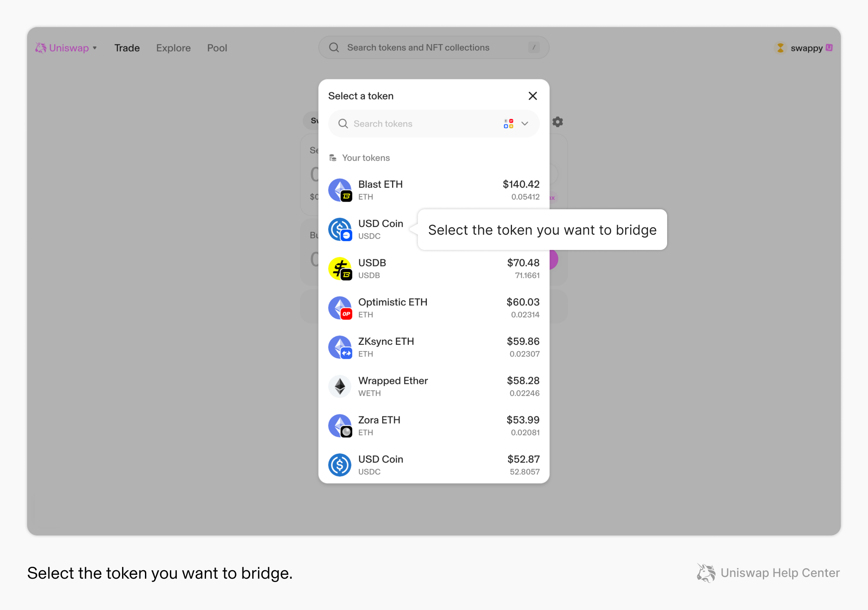This screenshot has height=610, width=868.
Task: Open the network filter icon in token search
Action: (509, 124)
